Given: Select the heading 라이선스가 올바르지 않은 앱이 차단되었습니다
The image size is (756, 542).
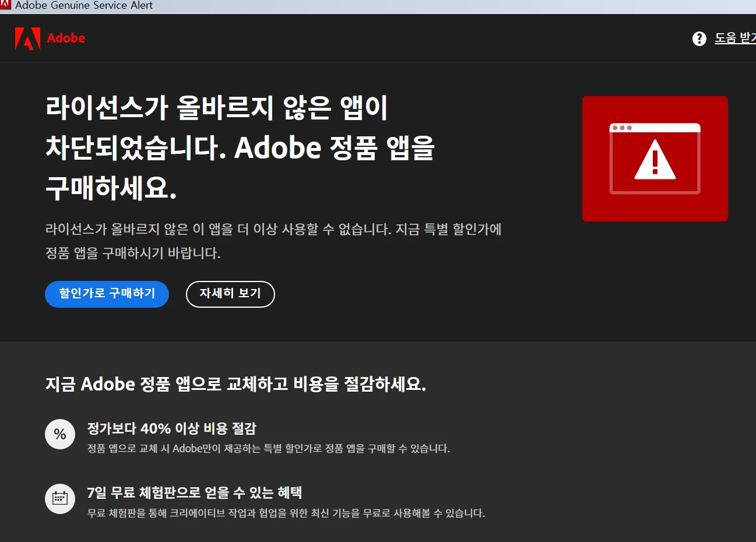Looking at the screenshot, I should (240, 148).
